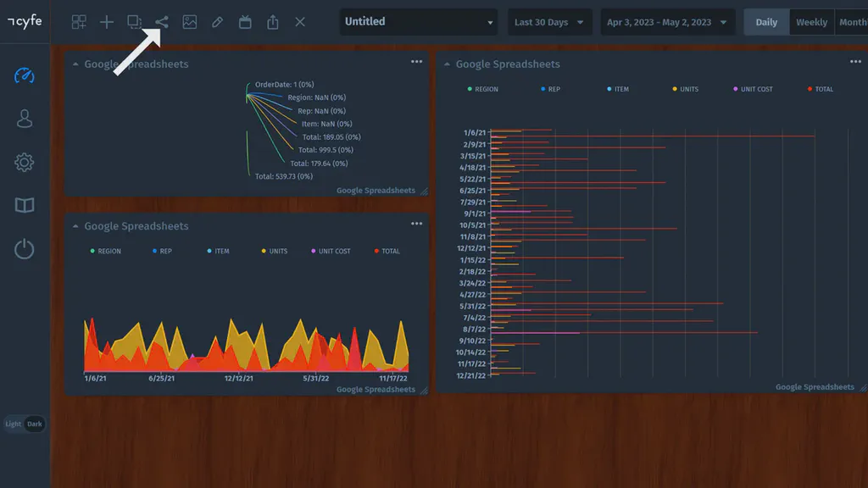
Task: Open the right widget's three-dot menu
Action: pyautogui.click(x=855, y=61)
